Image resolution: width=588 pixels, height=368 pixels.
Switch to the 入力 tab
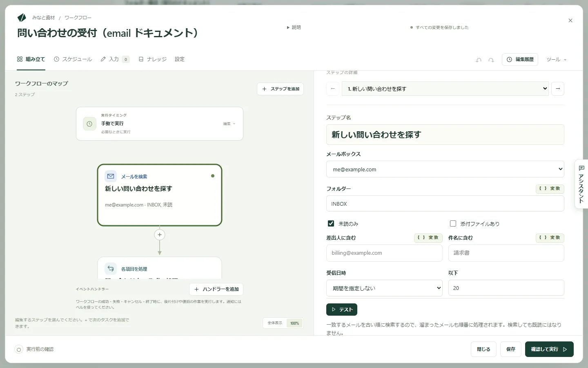(x=115, y=59)
